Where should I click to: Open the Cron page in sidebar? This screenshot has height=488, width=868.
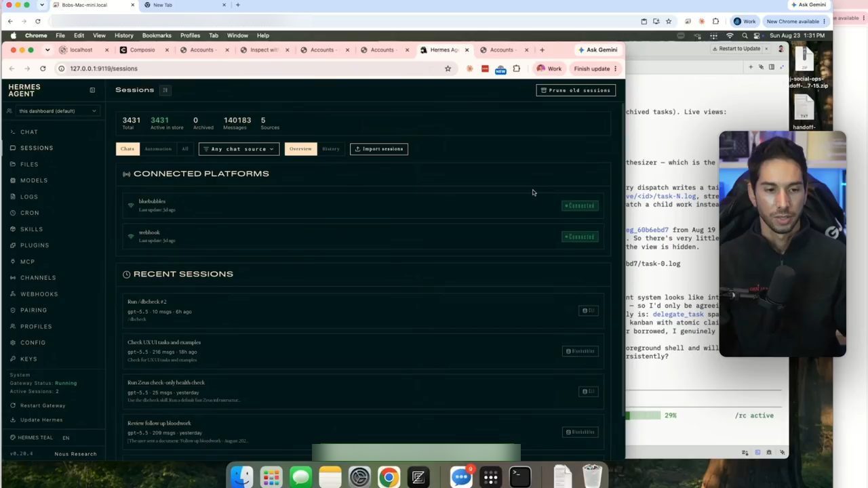tap(29, 213)
